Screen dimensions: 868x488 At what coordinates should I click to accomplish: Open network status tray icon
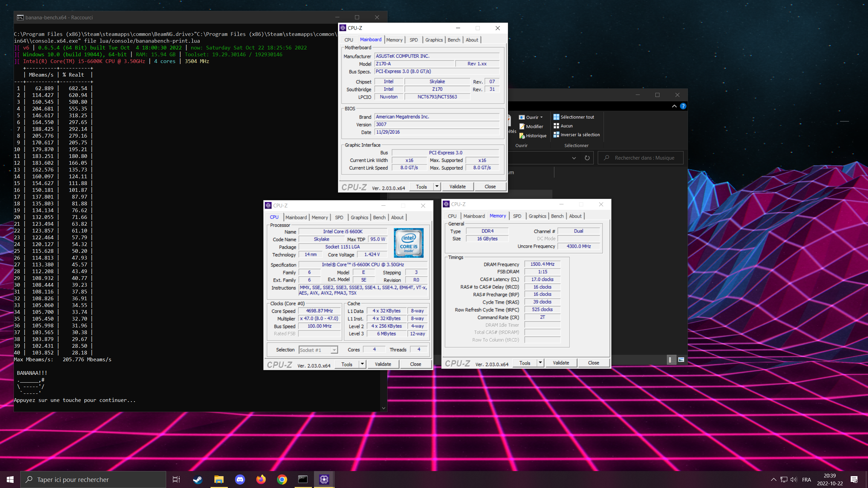point(784,480)
